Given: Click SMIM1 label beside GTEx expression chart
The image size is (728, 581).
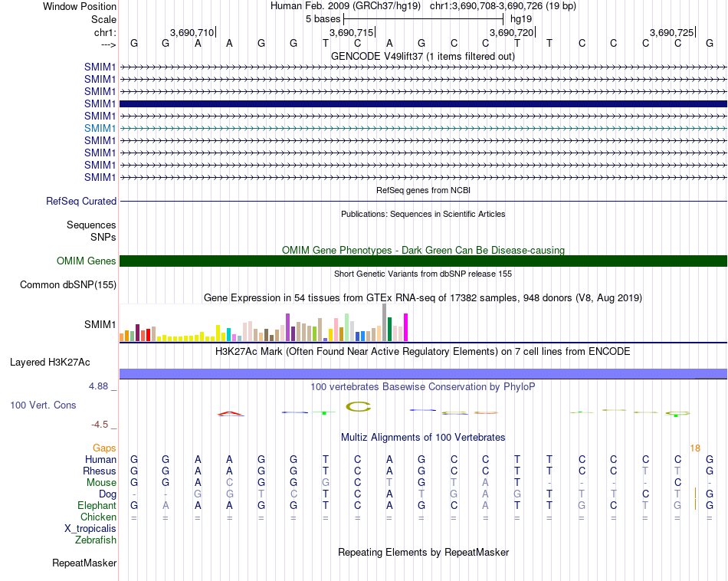Looking at the screenshot, I should pyautogui.click(x=100, y=325).
